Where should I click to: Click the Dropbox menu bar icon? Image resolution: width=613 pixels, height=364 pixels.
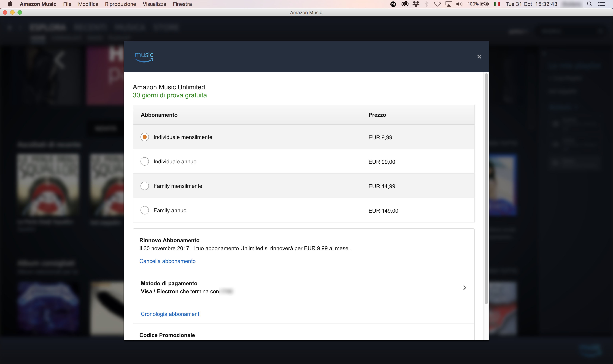pyautogui.click(x=416, y=4)
